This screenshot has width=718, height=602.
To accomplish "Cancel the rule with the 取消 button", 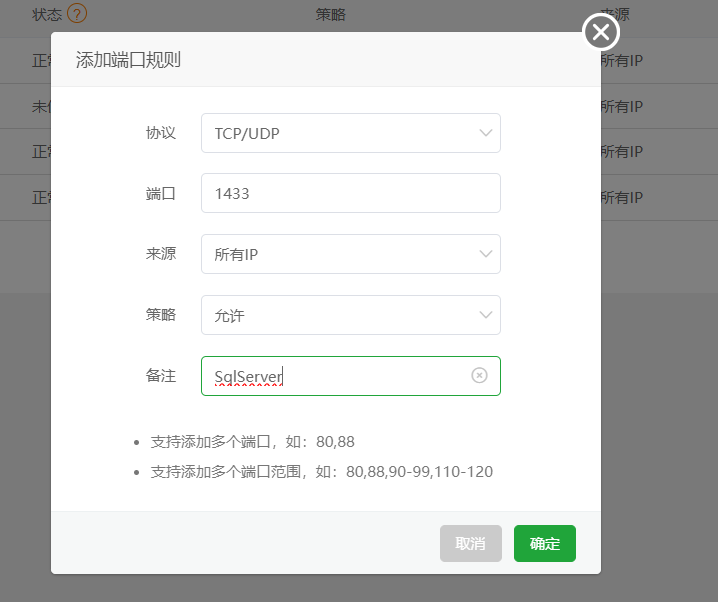I will [470, 544].
